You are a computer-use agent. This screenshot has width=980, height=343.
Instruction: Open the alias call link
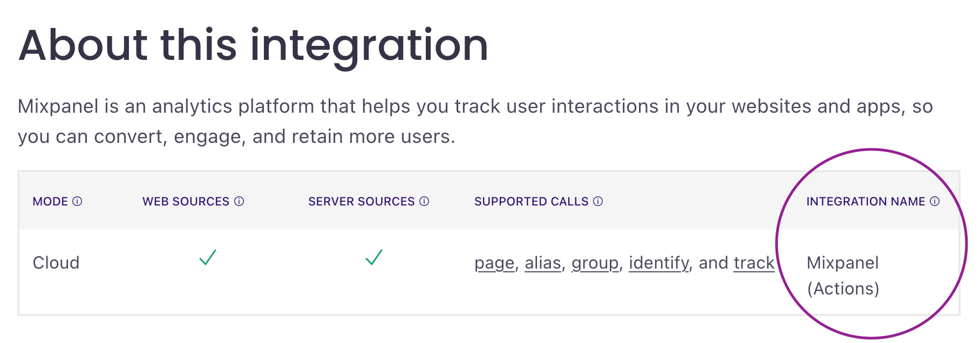[x=543, y=263]
